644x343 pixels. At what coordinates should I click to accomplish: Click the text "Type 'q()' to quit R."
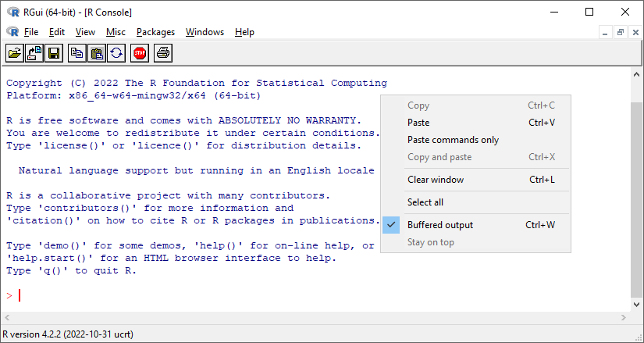(72, 270)
